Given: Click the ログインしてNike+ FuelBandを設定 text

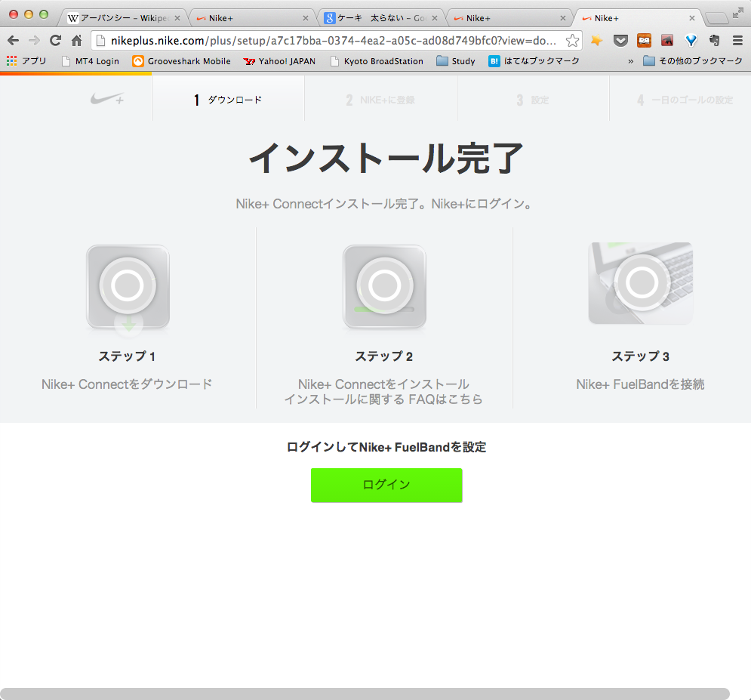Looking at the screenshot, I should click(x=386, y=447).
